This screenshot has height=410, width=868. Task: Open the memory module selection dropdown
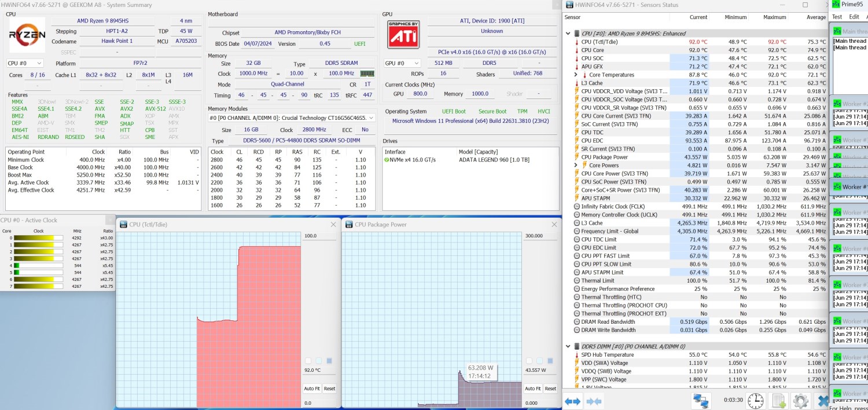click(291, 118)
